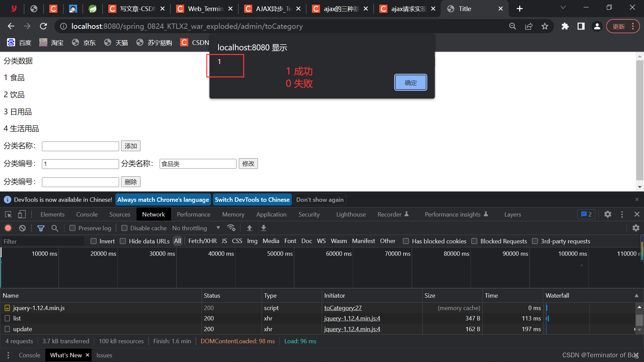The width and height of the screenshot is (644, 362).
Task: Click the more options menu in DevTools
Action: 622,215
